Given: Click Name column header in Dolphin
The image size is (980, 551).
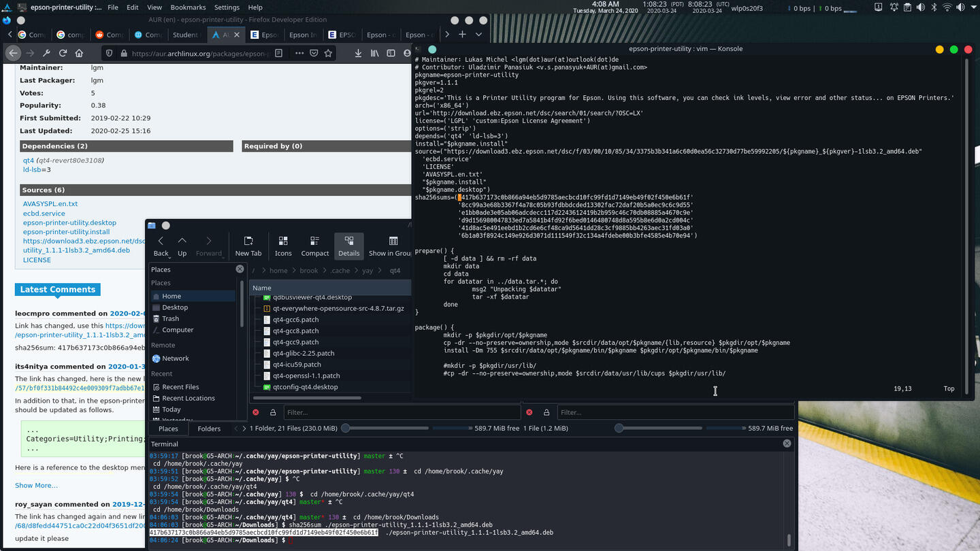Looking at the screenshot, I should (x=330, y=288).
